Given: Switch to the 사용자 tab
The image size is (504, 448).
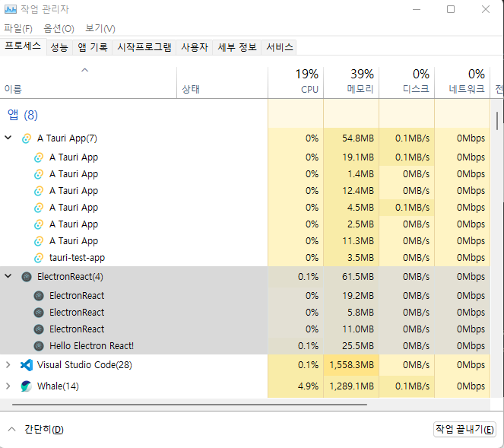Looking at the screenshot, I should point(195,47).
